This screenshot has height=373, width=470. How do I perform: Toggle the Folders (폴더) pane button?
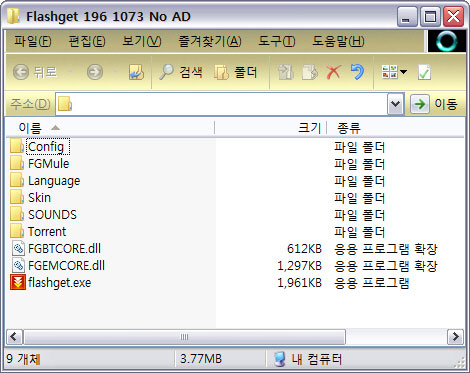[236, 72]
